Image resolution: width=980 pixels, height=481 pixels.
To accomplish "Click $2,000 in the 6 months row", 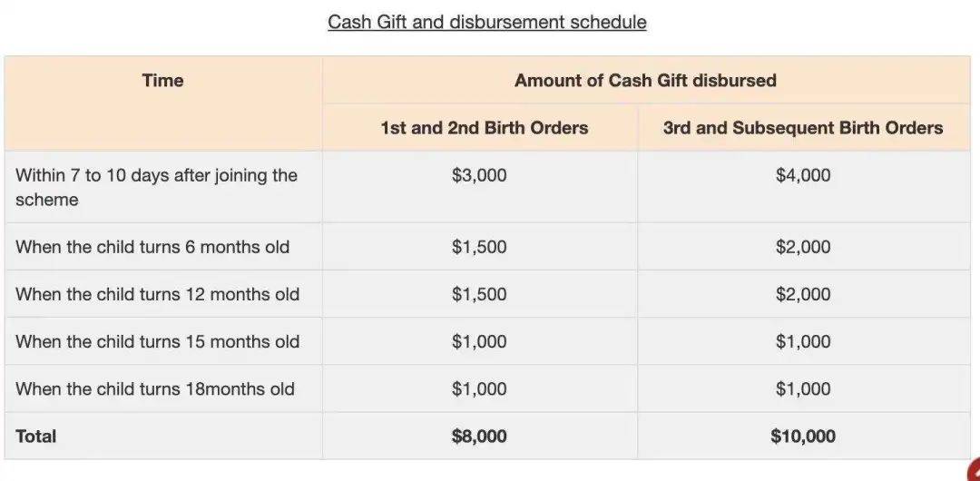I will click(803, 247).
